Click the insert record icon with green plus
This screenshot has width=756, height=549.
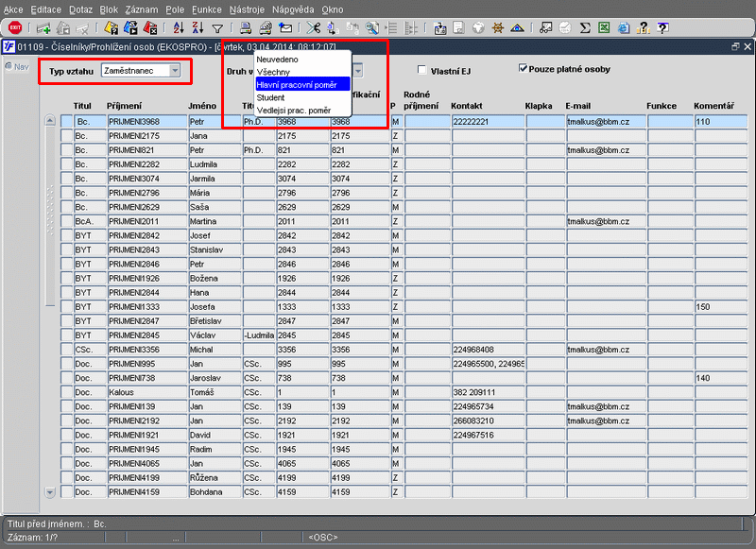[x=43, y=28]
